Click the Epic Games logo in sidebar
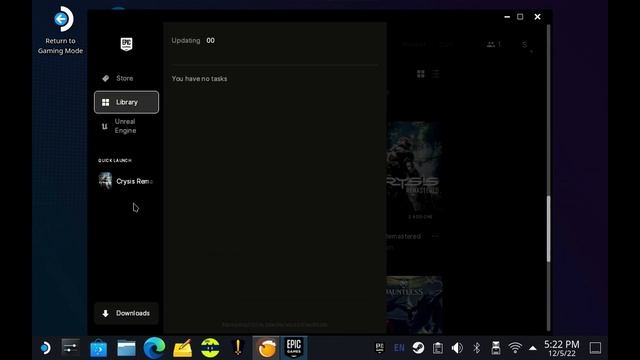 click(127, 44)
